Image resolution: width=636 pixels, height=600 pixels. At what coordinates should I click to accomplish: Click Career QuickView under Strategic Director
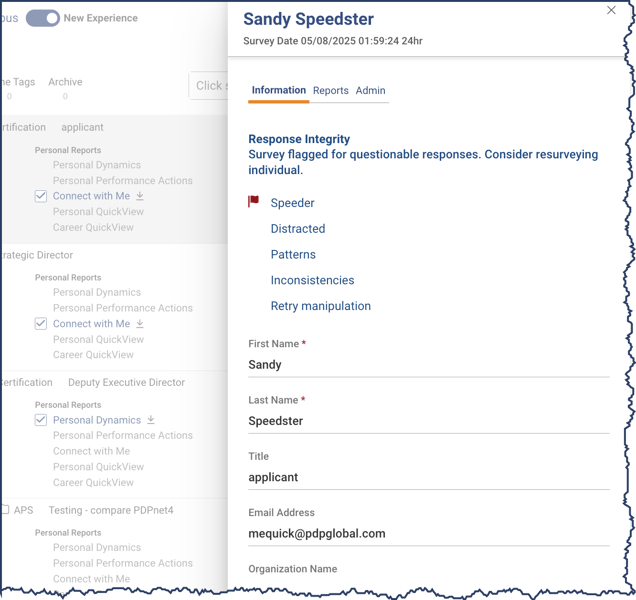(x=93, y=355)
